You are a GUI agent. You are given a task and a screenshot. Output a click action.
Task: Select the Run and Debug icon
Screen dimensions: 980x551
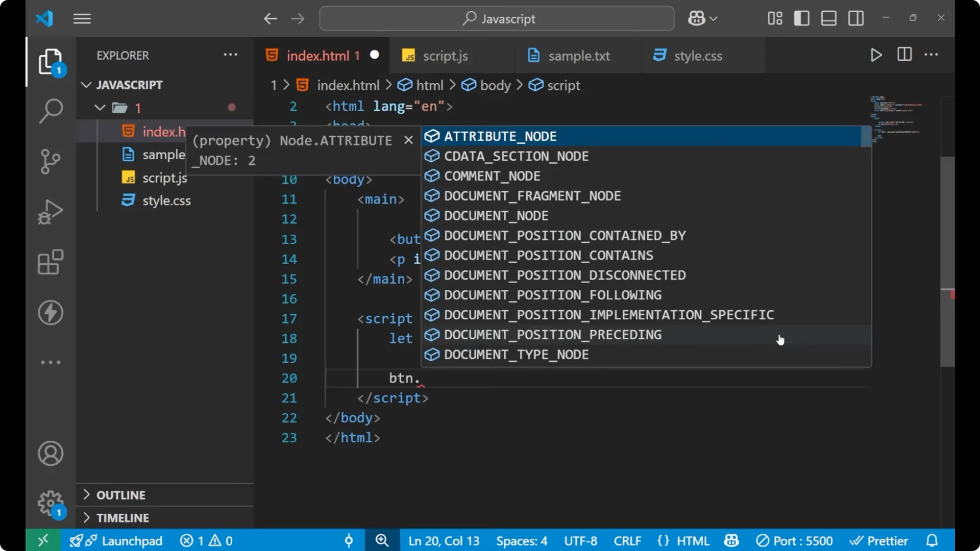coord(50,212)
